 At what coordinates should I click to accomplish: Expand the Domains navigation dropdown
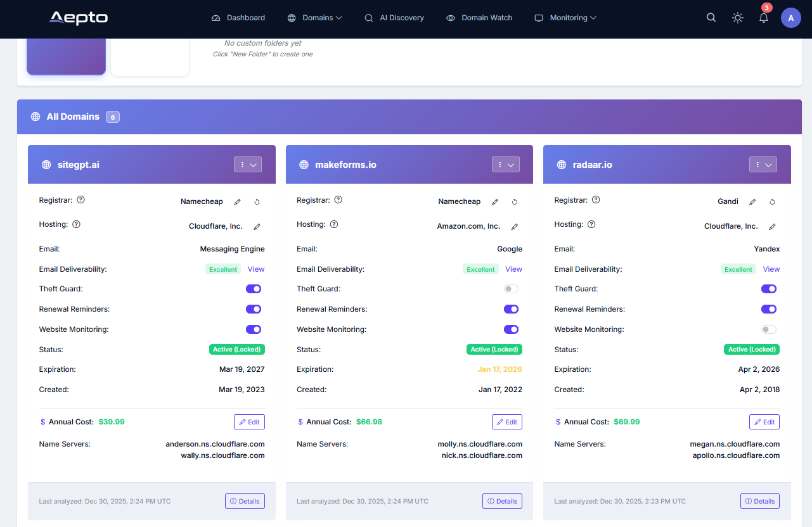click(315, 18)
